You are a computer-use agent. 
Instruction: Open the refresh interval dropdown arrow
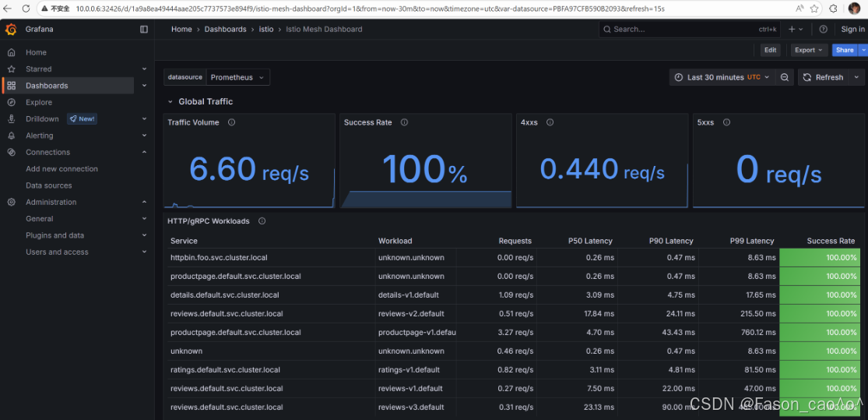pos(857,78)
